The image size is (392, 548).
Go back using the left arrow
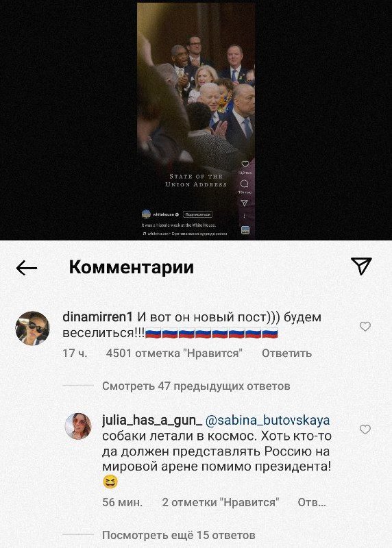click(27, 268)
